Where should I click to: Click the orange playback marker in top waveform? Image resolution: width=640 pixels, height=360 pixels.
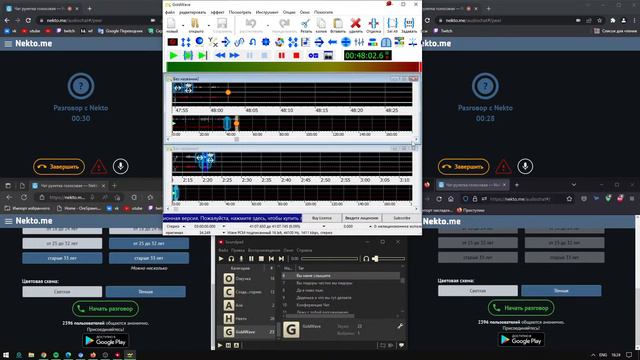tap(228, 92)
